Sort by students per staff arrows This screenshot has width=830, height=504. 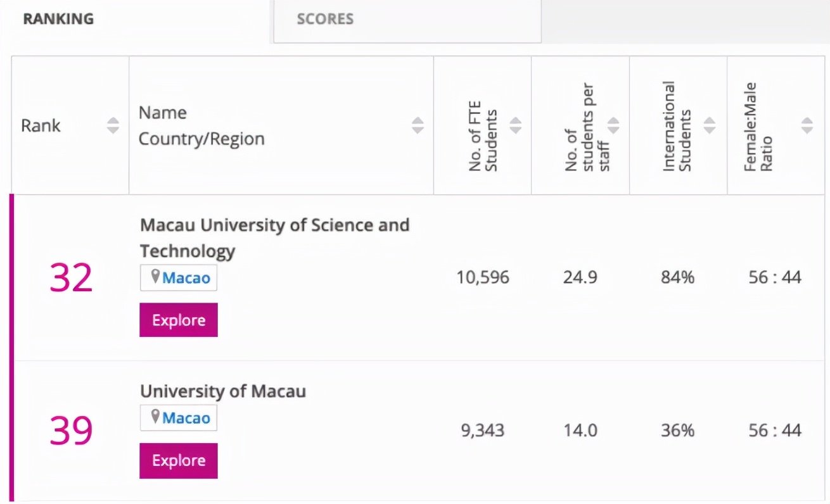click(x=613, y=125)
